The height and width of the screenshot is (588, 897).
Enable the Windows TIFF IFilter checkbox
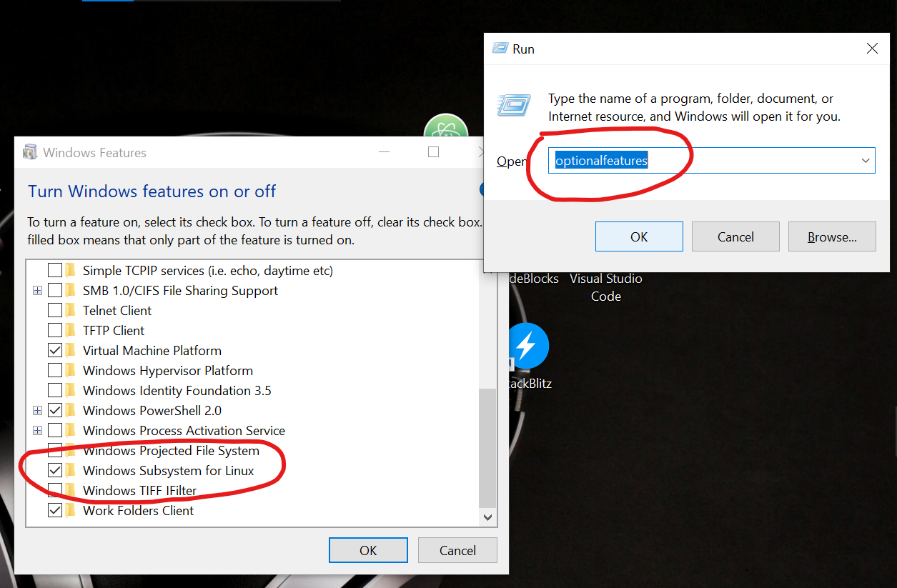coord(55,491)
